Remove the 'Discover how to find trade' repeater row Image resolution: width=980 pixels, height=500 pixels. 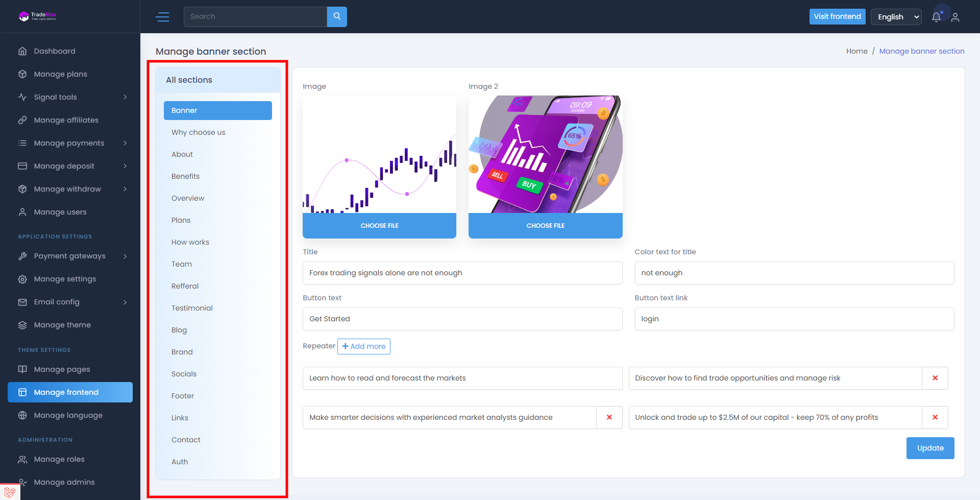pyautogui.click(x=935, y=378)
